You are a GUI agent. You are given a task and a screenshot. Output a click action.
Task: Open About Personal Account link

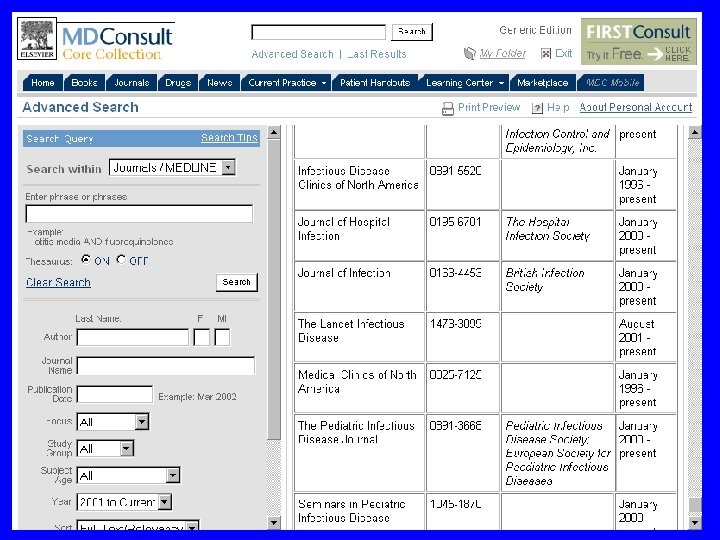pos(636,107)
